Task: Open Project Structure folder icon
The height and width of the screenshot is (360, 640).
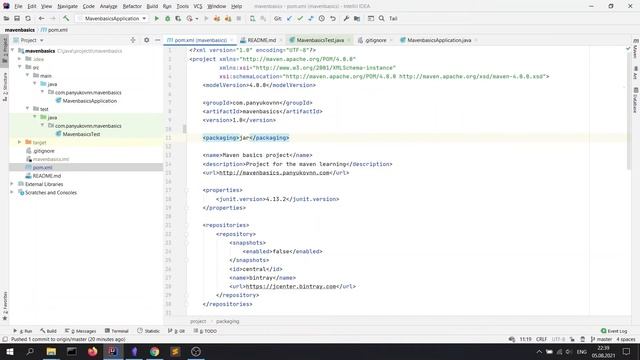Action: 357,18
